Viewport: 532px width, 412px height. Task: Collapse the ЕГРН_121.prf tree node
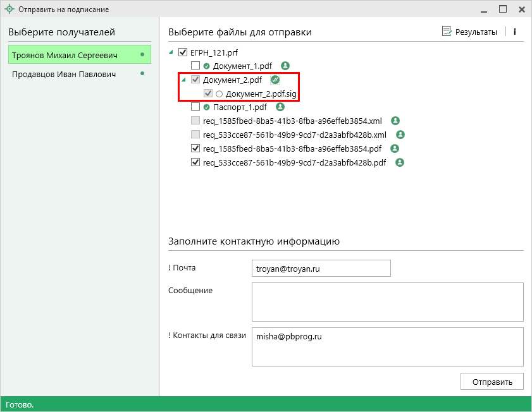(x=172, y=52)
